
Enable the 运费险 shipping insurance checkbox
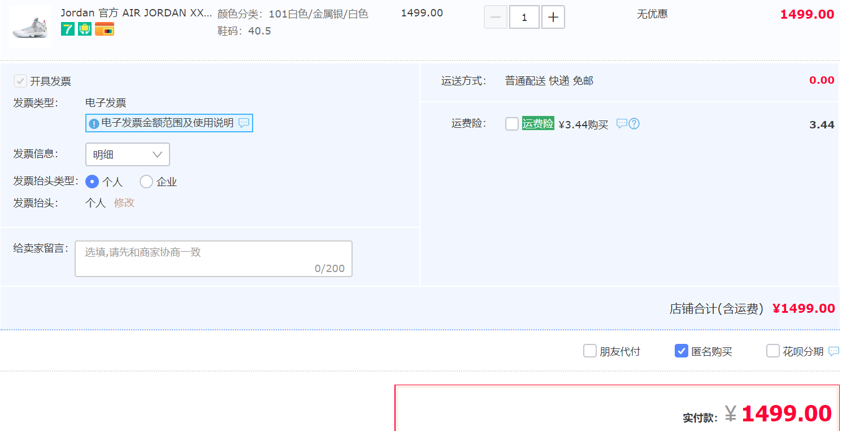tap(512, 124)
